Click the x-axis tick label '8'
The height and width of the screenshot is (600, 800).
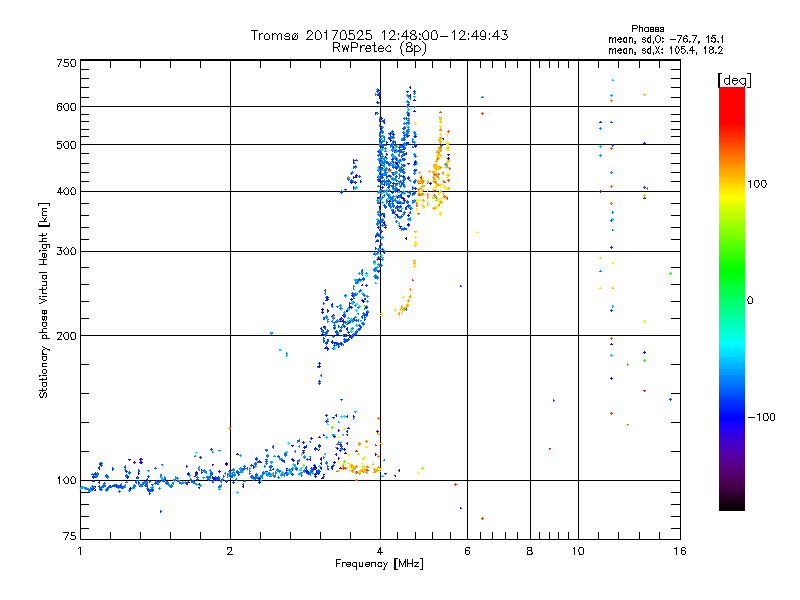coord(530,551)
